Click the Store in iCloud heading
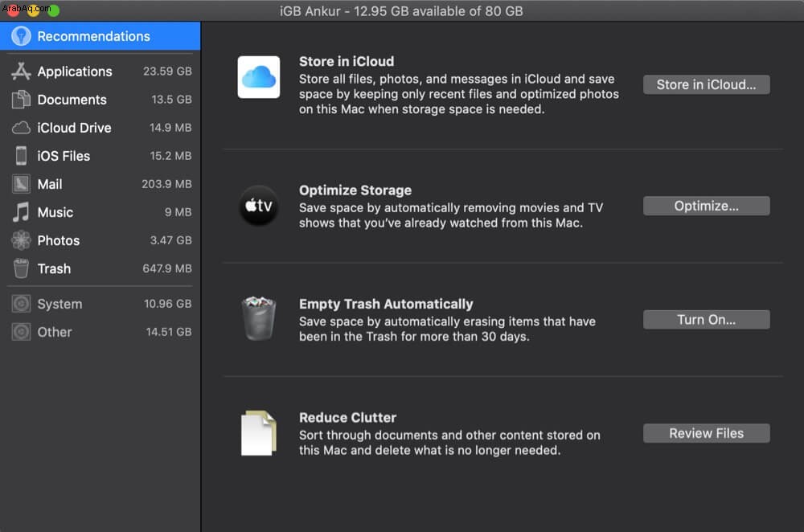The image size is (804, 532). [x=347, y=62]
